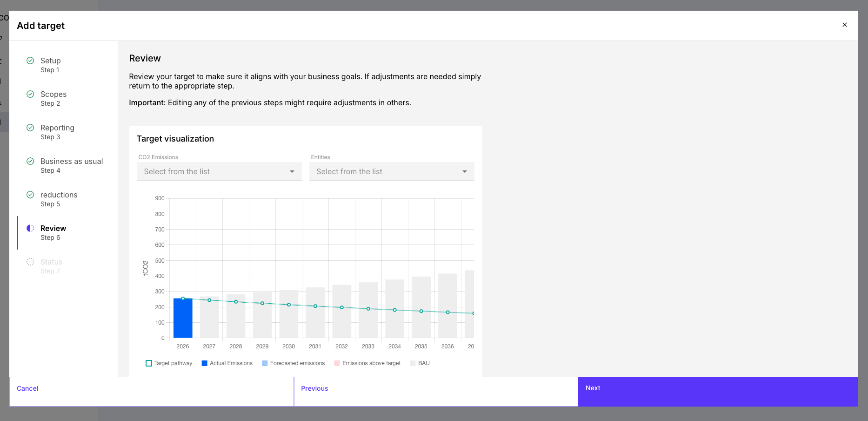Toggle Actual Emissions legend series
The height and width of the screenshot is (421, 868).
pos(227,363)
